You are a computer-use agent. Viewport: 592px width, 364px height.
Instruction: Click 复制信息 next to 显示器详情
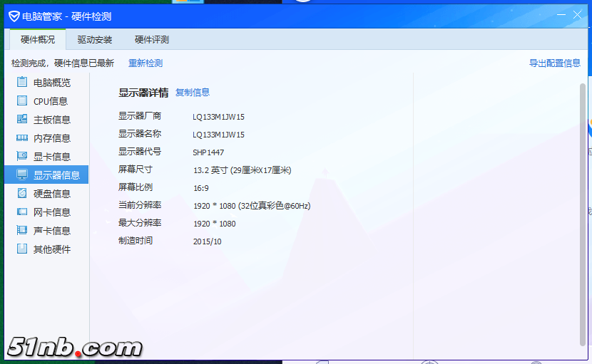click(193, 93)
